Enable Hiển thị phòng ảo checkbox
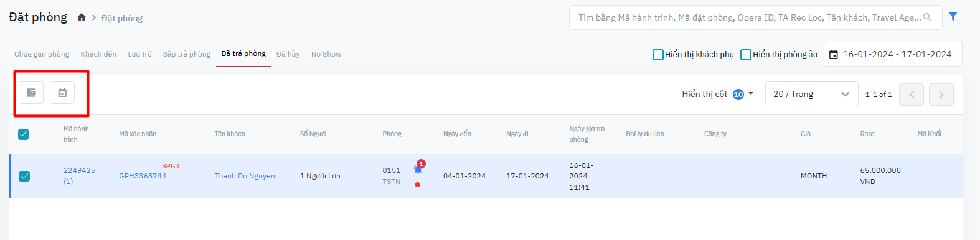Viewport: 980px width, 240px height. 746,55
